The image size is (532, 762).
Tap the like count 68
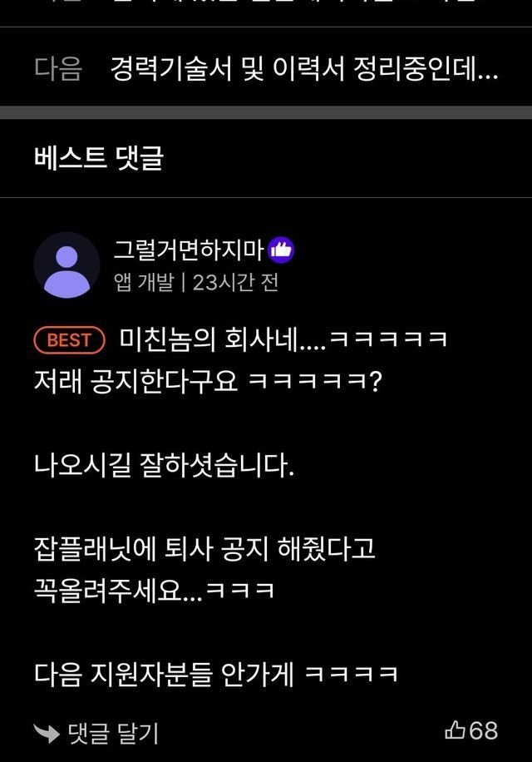(484, 730)
